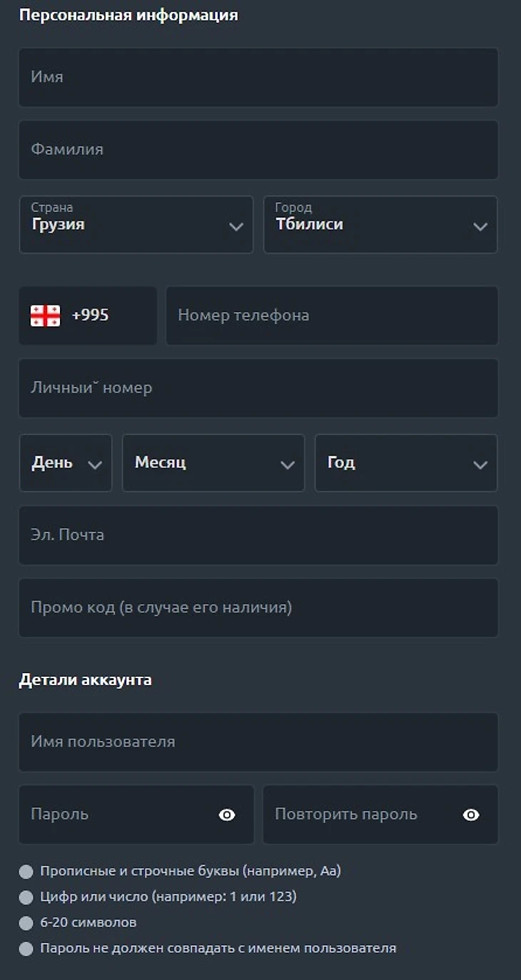The height and width of the screenshot is (980, 521).
Task: Show password via the Пароль eye icon
Action: 227,814
